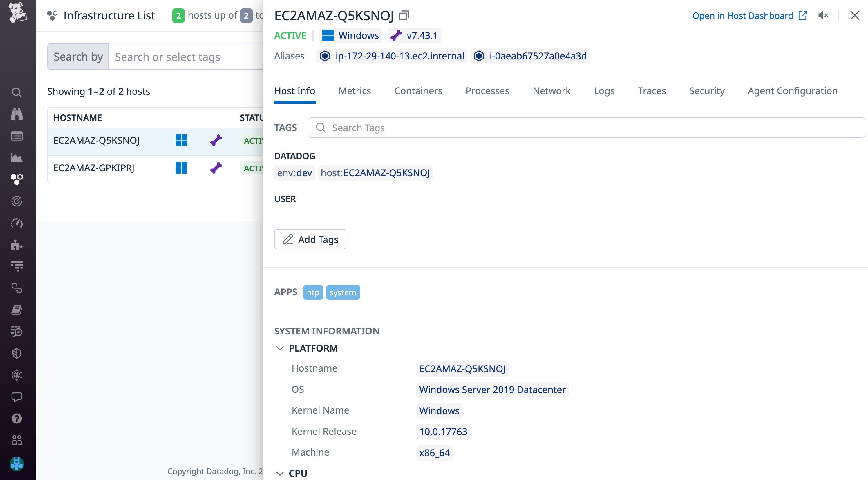Expand the CPU section

tap(280, 473)
